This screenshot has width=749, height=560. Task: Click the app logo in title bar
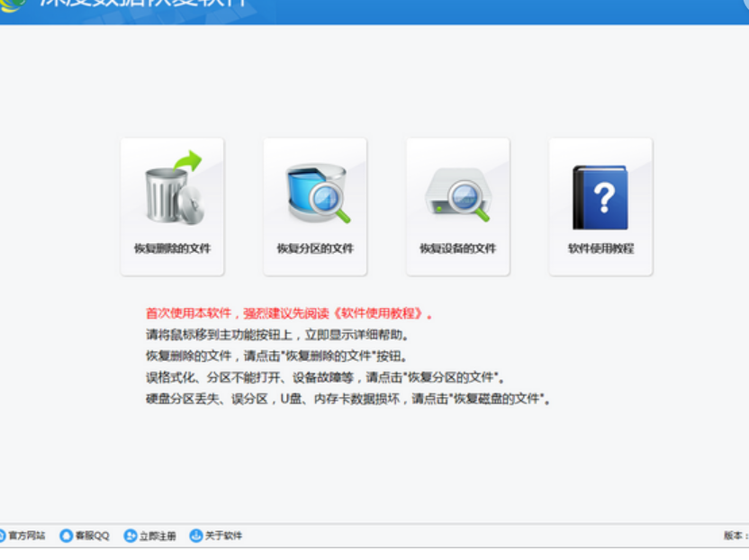click(11, 5)
